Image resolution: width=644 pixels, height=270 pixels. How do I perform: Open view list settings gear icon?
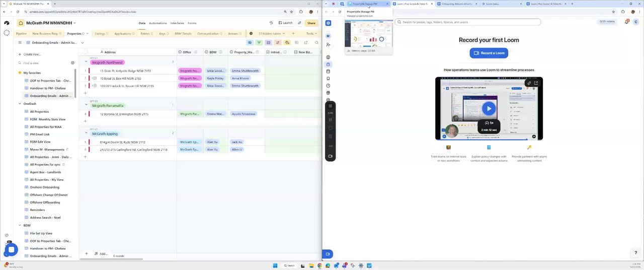pyautogui.click(x=72, y=63)
